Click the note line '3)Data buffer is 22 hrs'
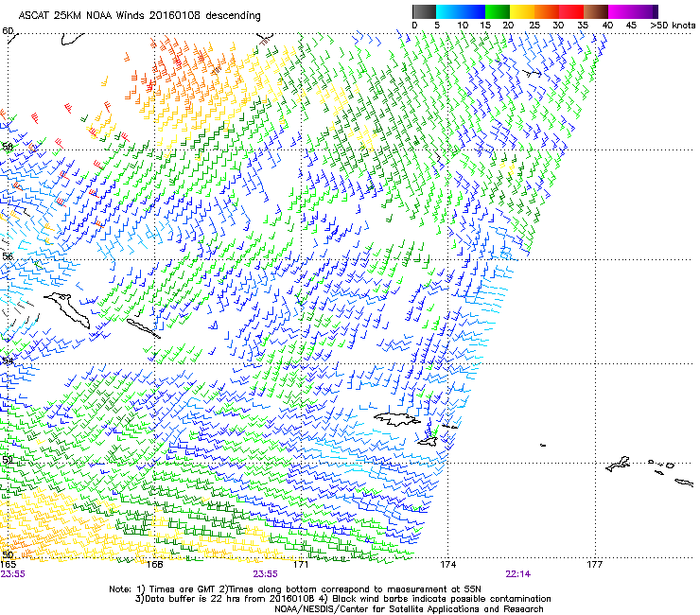700x615 pixels. (x=342, y=599)
